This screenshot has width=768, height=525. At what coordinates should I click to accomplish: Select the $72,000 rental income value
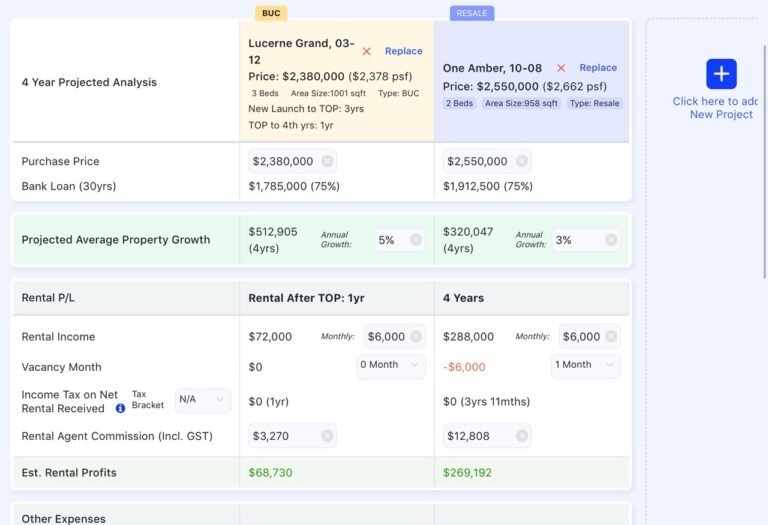click(x=270, y=336)
